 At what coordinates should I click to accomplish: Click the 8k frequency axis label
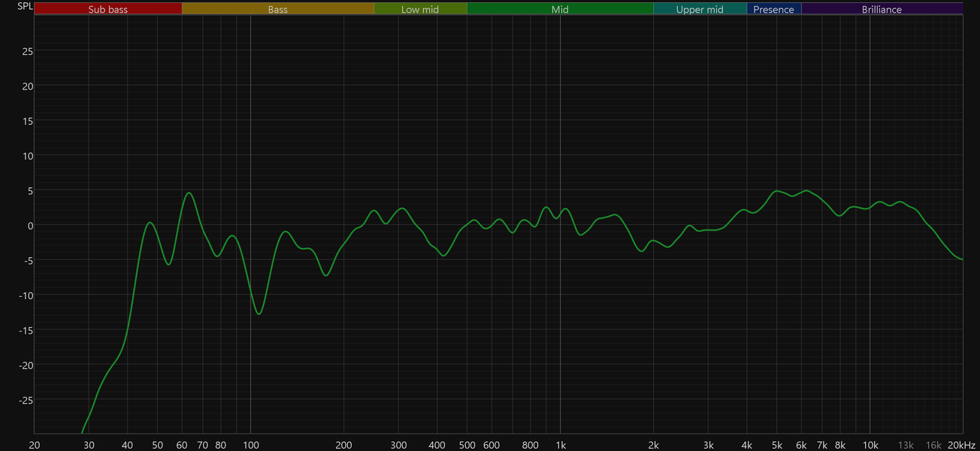coord(840,445)
